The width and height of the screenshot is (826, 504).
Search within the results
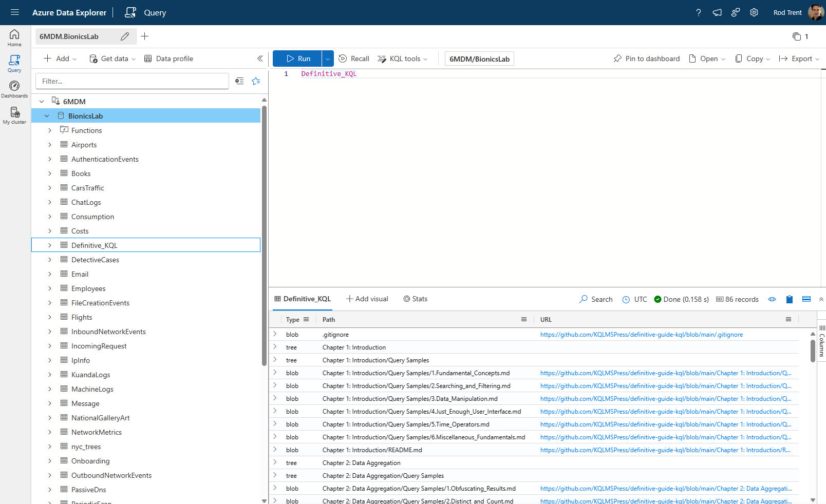596,299
